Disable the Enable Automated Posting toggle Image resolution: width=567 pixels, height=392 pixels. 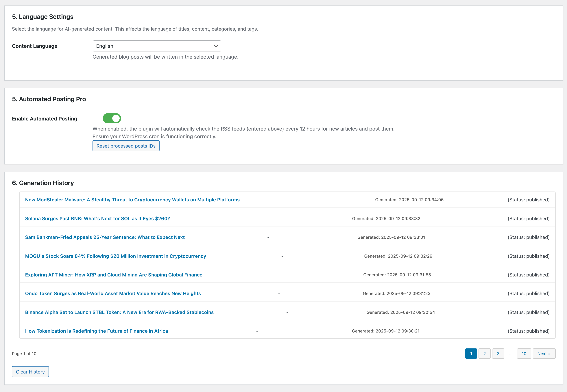coord(112,118)
